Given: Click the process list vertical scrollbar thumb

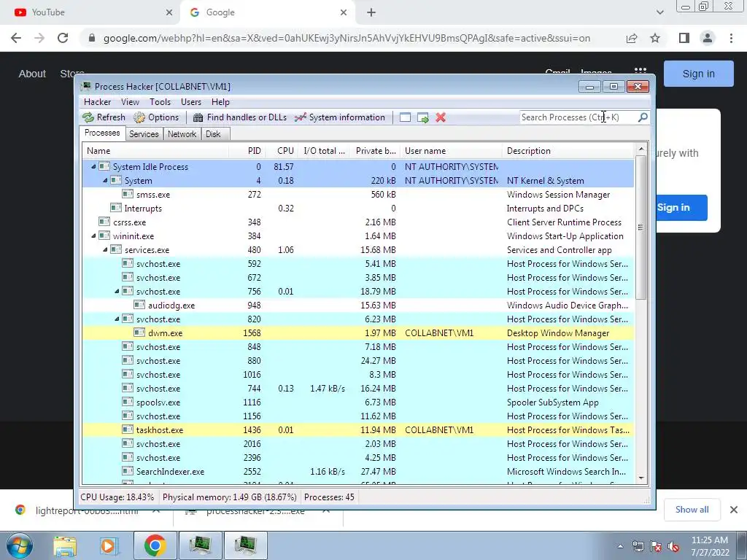Looking at the screenshot, I should click(640, 227).
